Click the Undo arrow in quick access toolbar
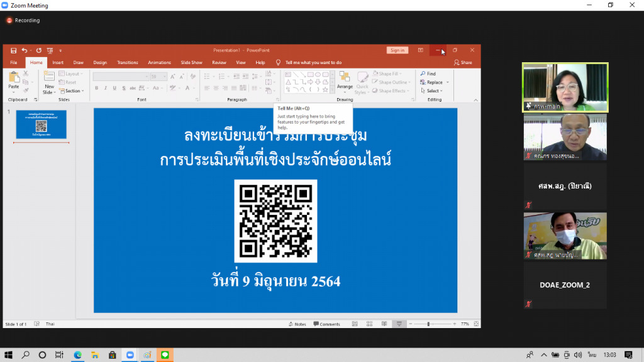This screenshot has width=644, height=362. (x=25, y=50)
